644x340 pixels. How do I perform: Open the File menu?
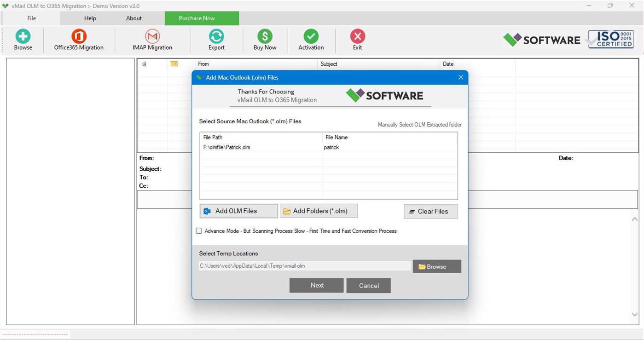pos(31,18)
